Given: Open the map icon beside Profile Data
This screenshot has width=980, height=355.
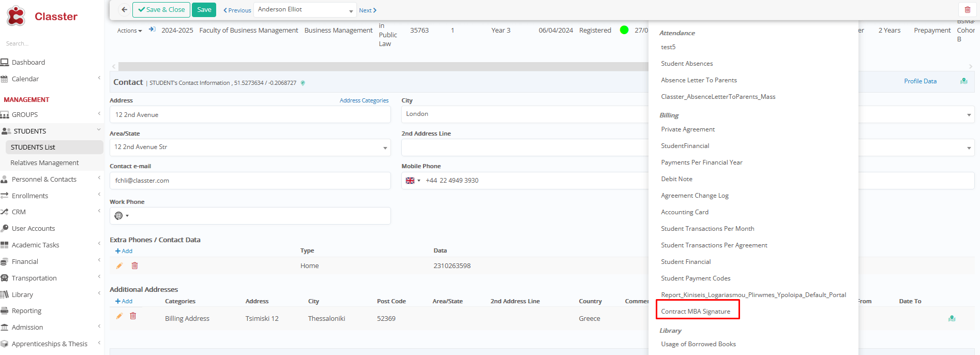Looking at the screenshot, I should [x=963, y=81].
